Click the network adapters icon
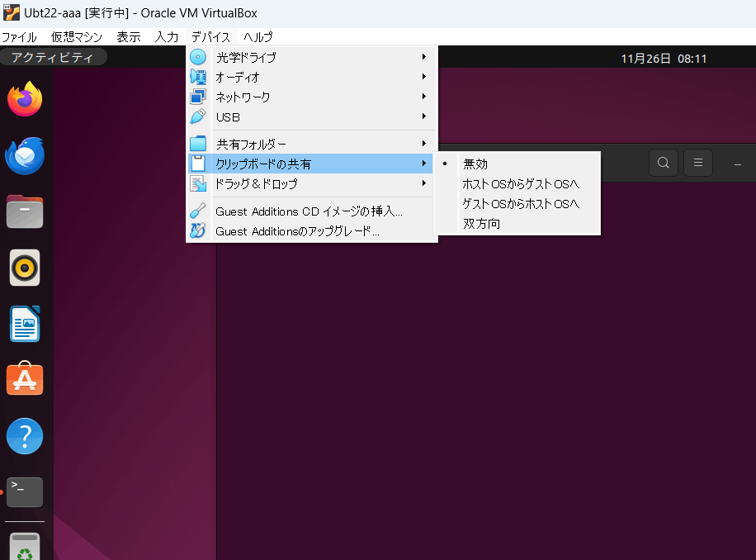Screen dimensions: 756x560 coord(198,97)
